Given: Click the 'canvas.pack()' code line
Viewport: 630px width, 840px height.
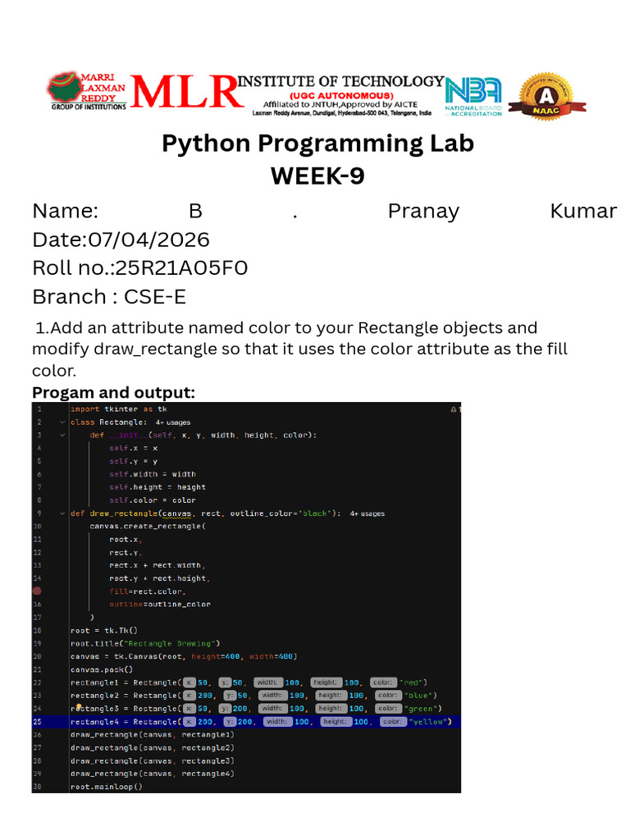Looking at the screenshot, I should pyautogui.click(x=101, y=669).
